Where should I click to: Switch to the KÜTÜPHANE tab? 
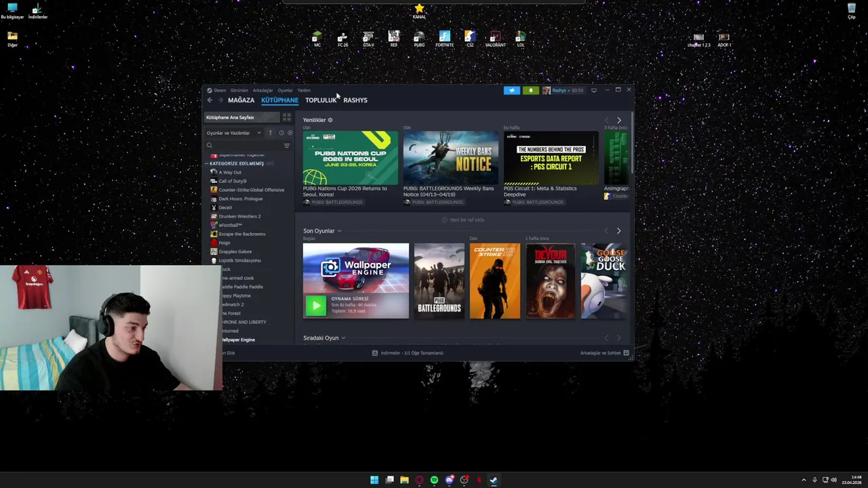coord(279,100)
